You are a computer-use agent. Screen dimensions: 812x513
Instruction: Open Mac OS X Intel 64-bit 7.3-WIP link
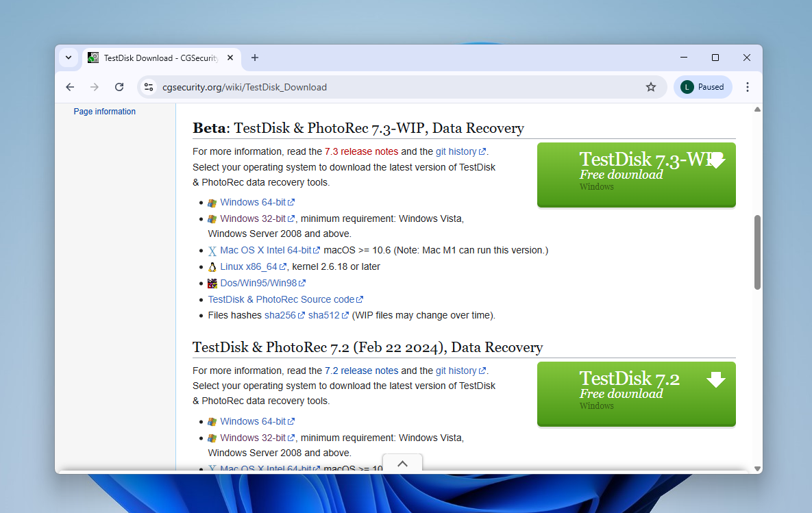[269, 250]
